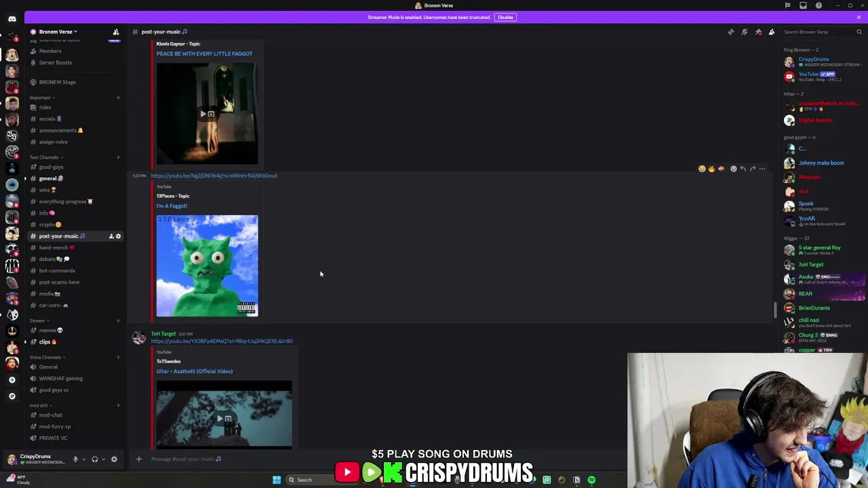Play the green creature album thumbnail
The height and width of the screenshot is (488, 868).
coord(207,266)
